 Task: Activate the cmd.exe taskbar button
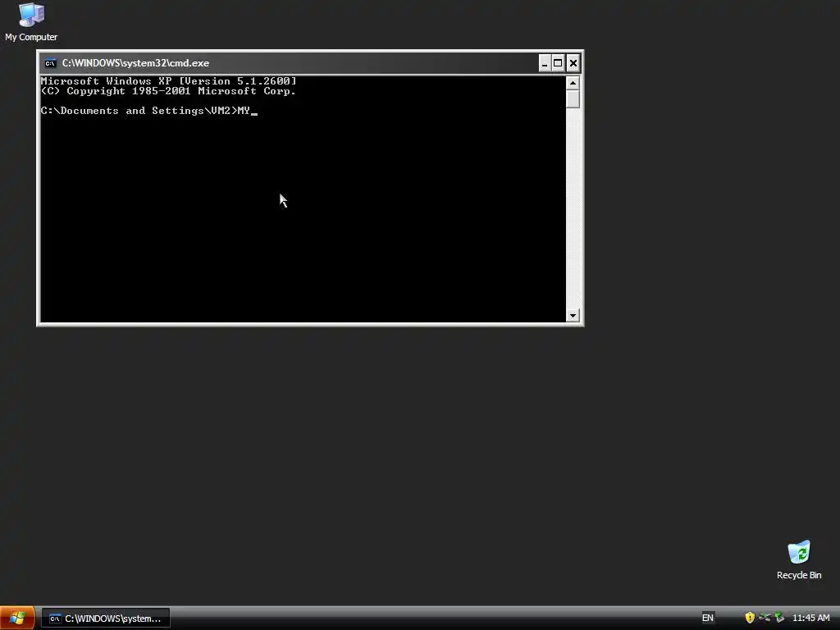(106, 619)
